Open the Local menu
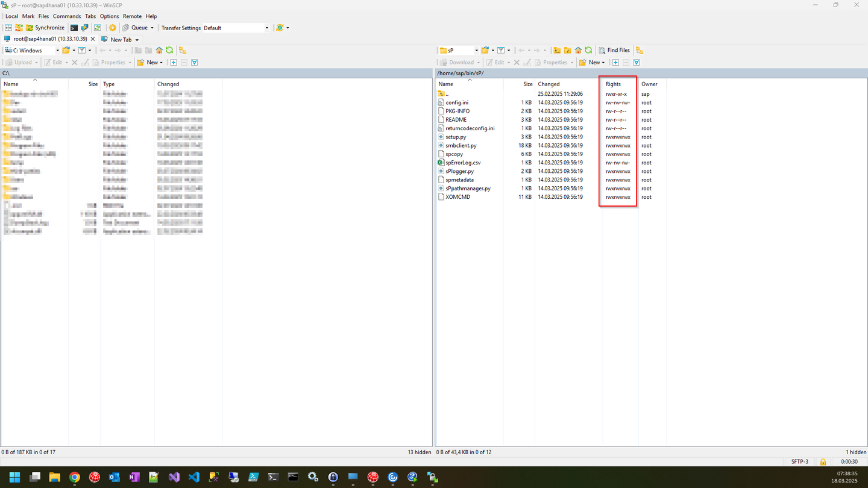 (x=11, y=16)
